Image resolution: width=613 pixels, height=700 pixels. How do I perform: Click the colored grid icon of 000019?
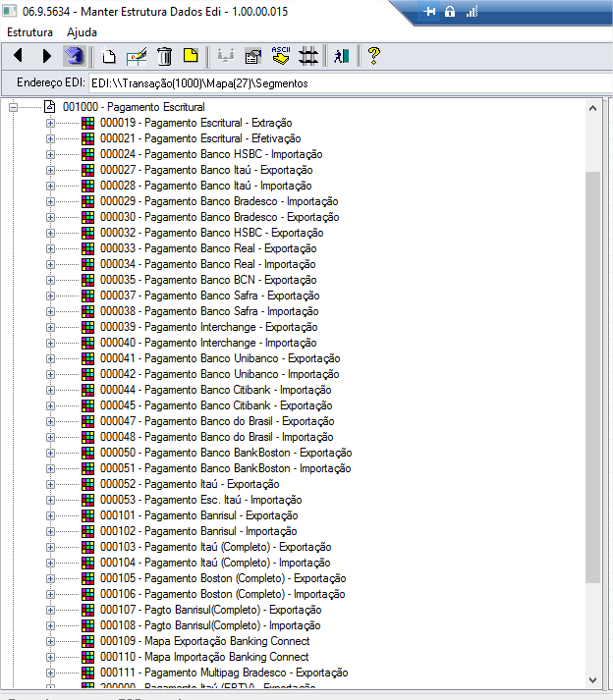(x=88, y=123)
